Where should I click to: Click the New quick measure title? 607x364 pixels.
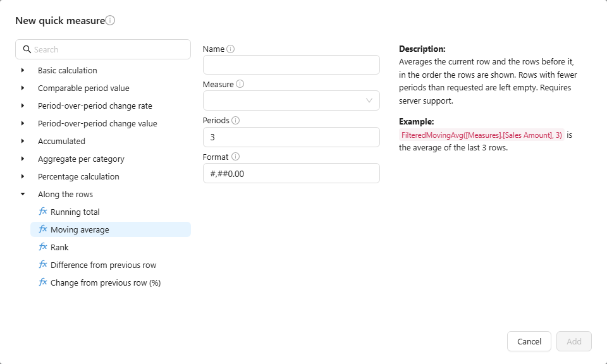(x=60, y=20)
